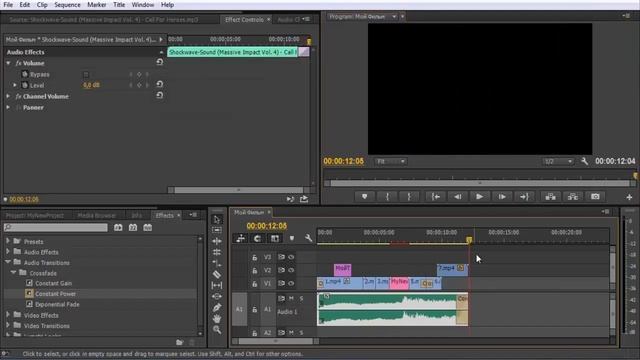
Task: Select the Track Select tool
Action: [x=217, y=230]
